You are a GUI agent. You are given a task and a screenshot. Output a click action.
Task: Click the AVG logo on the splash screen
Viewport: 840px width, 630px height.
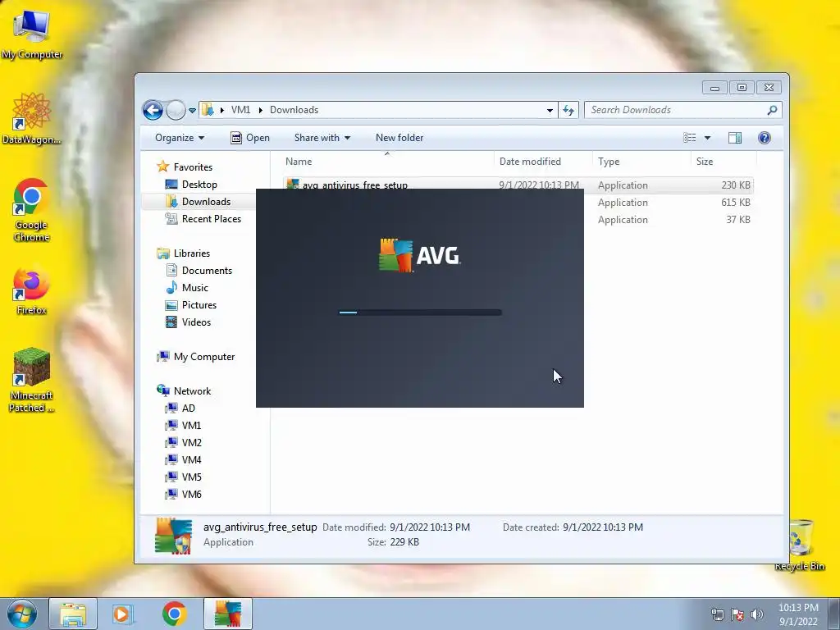[419, 256]
